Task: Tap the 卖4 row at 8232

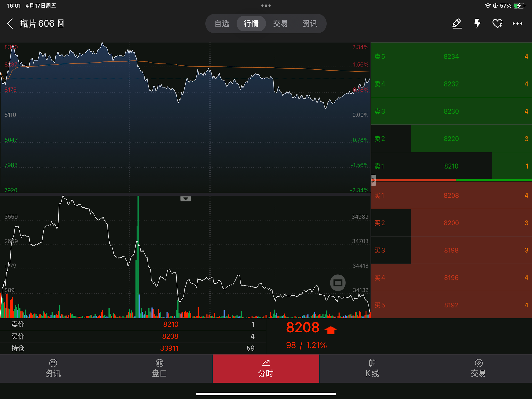Action: click(451, 84)
